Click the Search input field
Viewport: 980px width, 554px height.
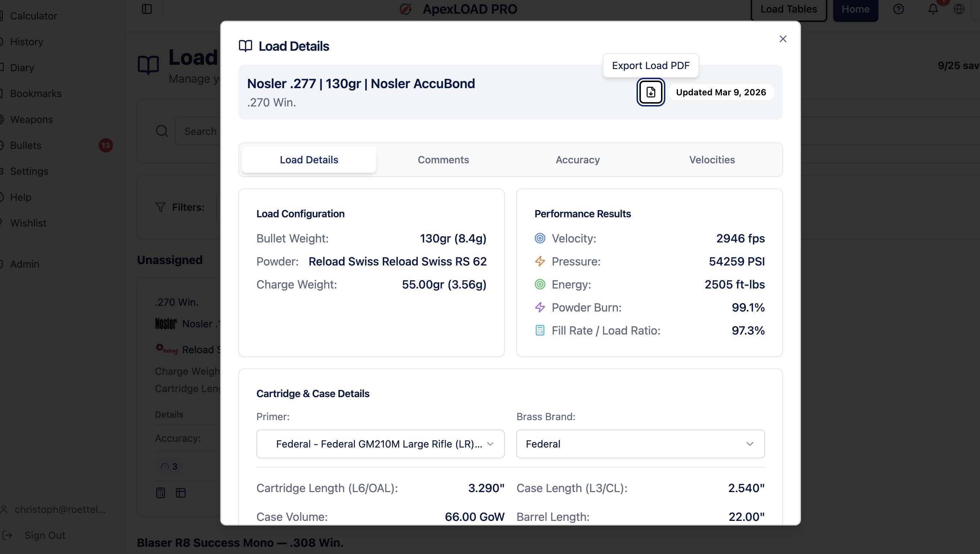coord(200,131)
